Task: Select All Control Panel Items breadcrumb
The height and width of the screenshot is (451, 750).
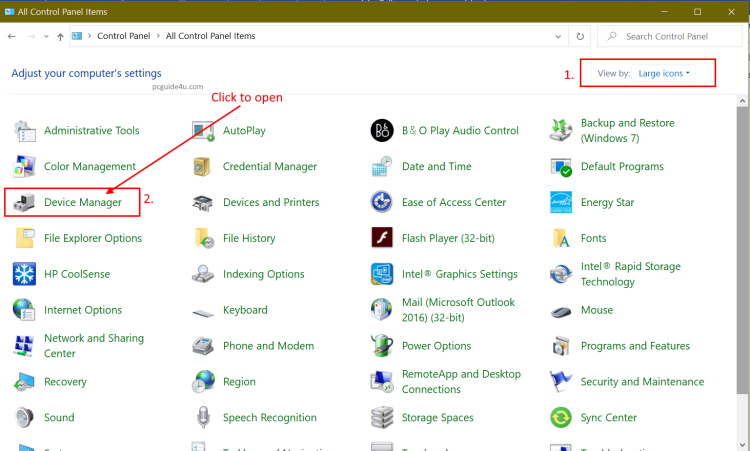Action: (x=210, y=36)
